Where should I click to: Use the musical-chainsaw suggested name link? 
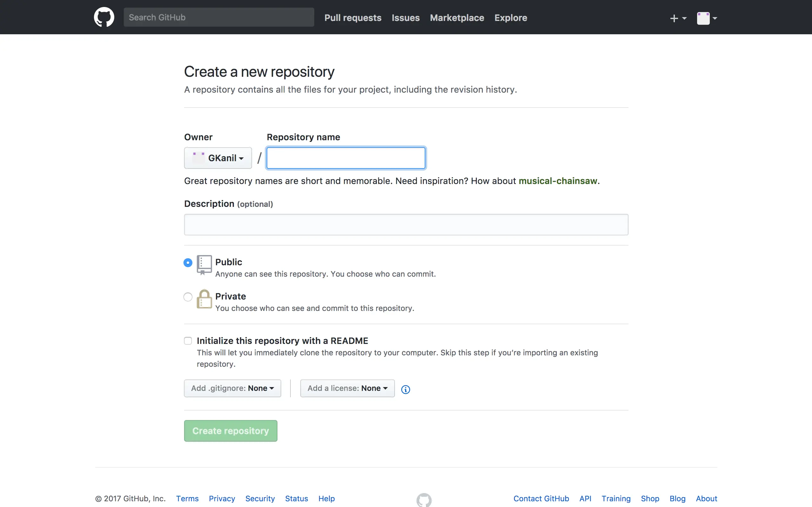[558, 181]
